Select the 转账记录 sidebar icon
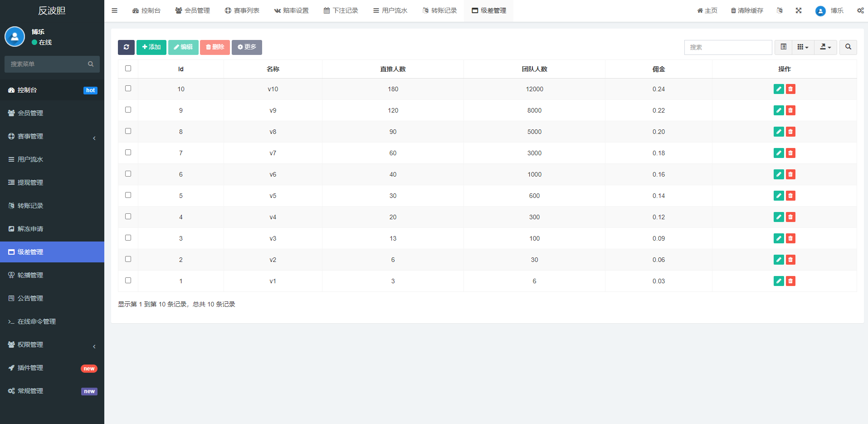 [11, 206]
